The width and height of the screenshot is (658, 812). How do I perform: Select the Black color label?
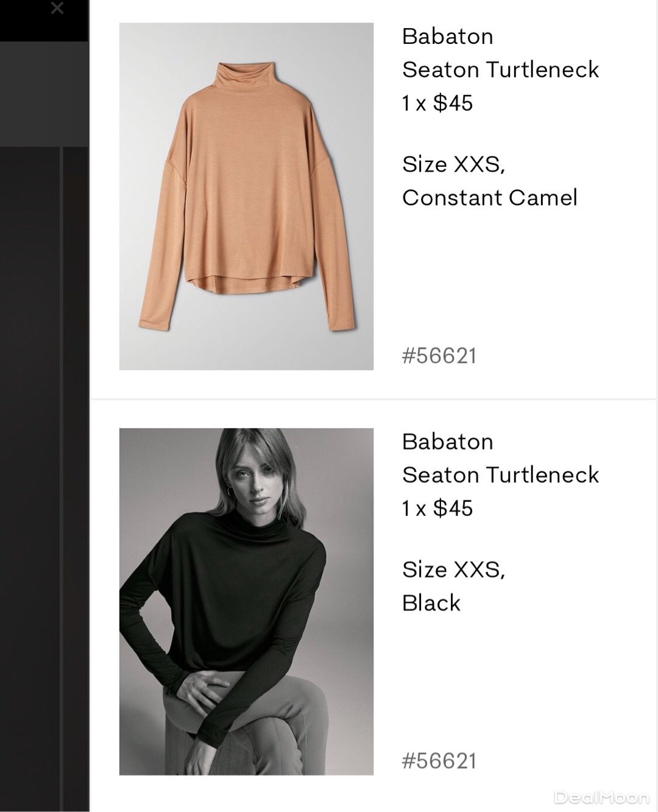(431, 603)
